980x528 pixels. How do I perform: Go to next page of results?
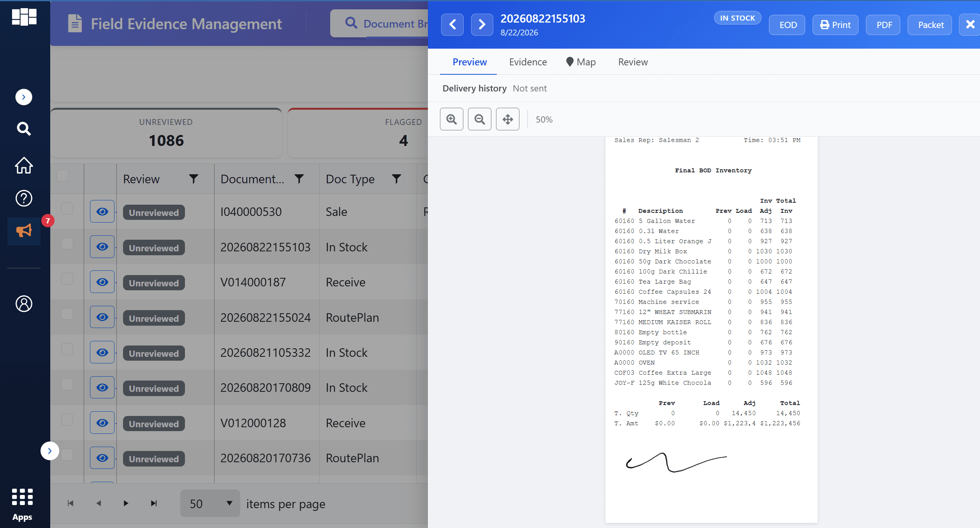coord(126,503)
